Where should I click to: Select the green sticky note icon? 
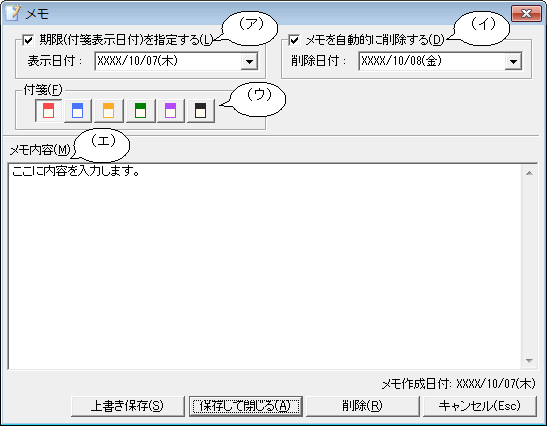[x=140, y=111]
